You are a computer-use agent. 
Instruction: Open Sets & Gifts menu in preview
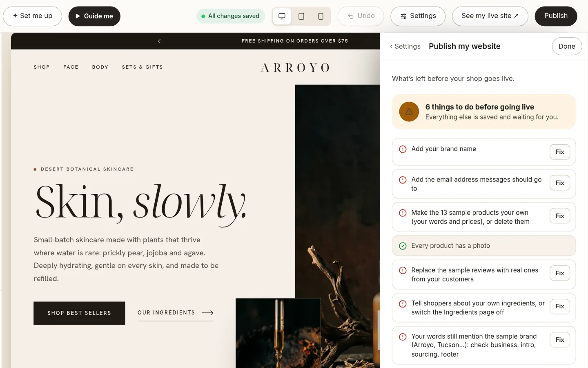[x=143, y=67]
